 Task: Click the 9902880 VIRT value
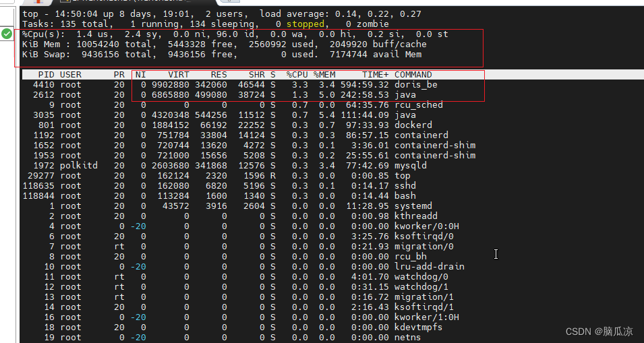pyautogui.click(x=171, y=85)
